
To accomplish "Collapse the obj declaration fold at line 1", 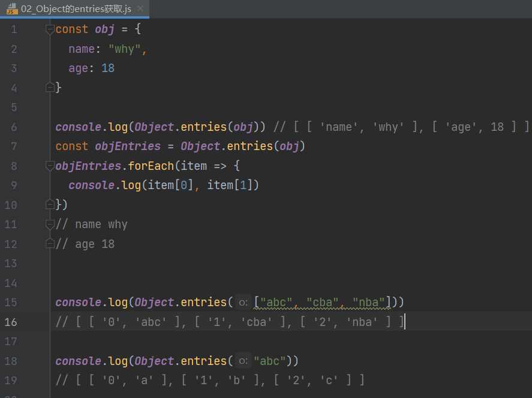I will (50, 29).
